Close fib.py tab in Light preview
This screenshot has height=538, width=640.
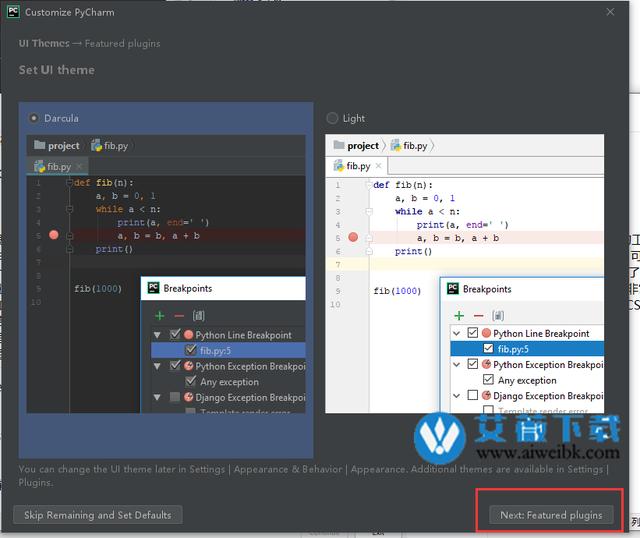378,165
